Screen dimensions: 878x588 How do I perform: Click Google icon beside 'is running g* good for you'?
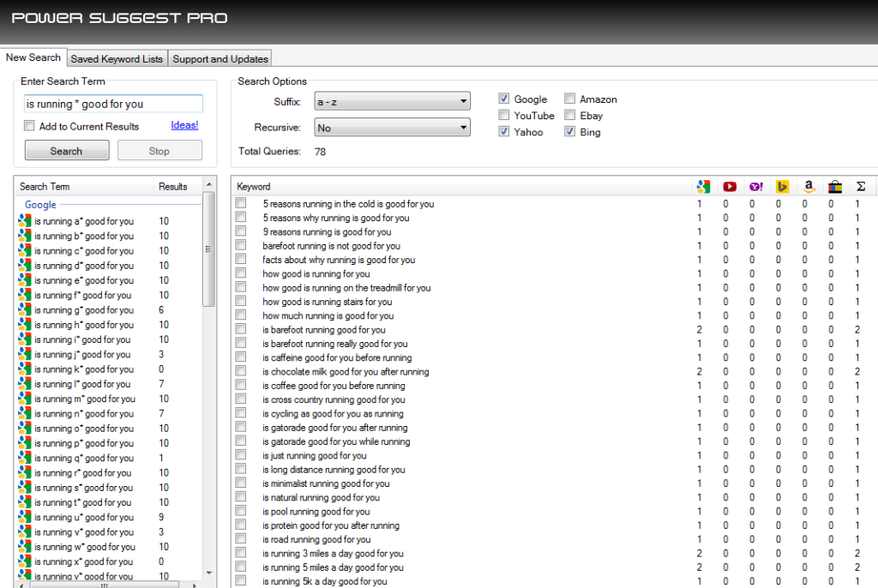point(25,310)
